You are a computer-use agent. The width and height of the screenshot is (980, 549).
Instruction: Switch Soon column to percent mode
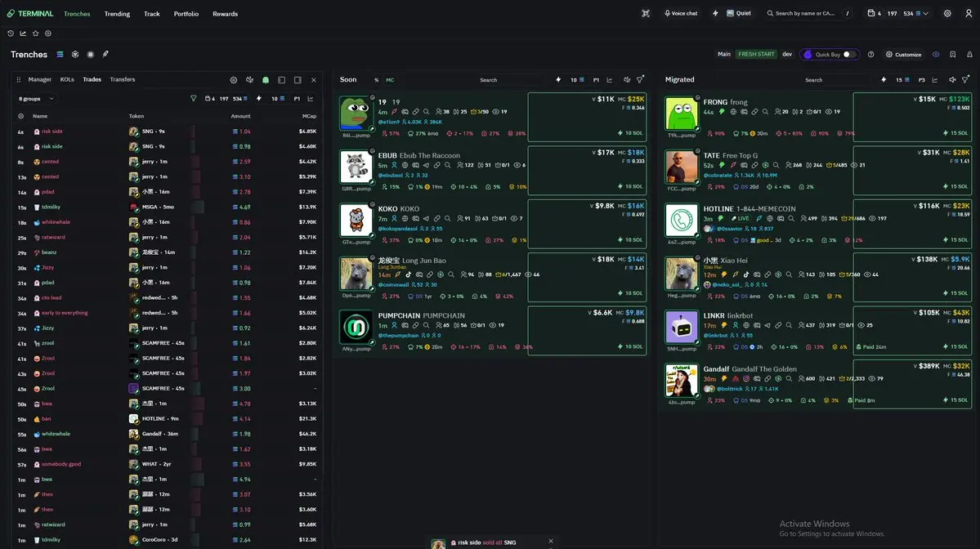[376, 80]
